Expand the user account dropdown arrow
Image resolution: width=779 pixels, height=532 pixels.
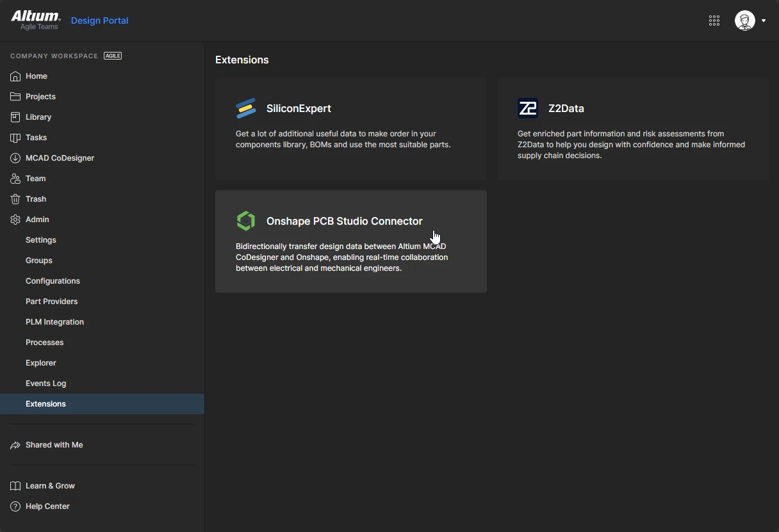764,21
